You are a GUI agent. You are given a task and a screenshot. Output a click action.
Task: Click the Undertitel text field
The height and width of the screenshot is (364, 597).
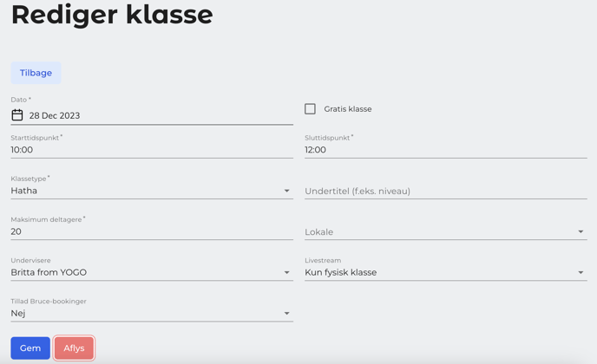pos(446,191)
